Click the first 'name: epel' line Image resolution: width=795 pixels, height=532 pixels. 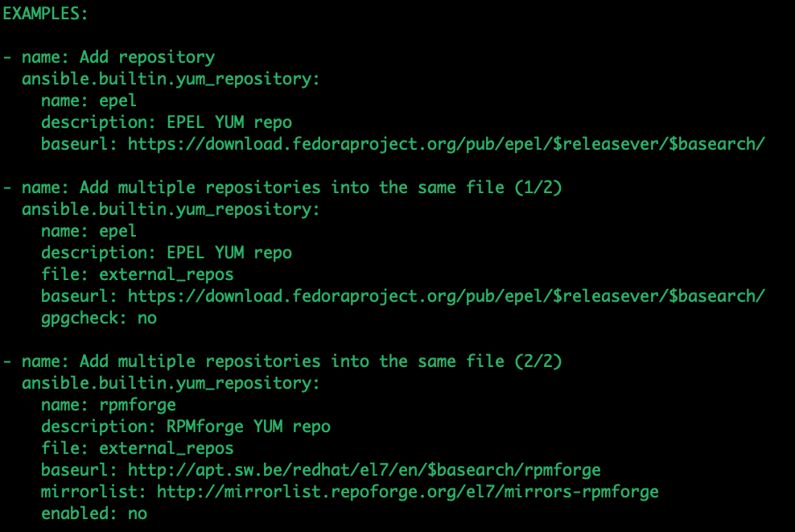click(x=89, y=101)
